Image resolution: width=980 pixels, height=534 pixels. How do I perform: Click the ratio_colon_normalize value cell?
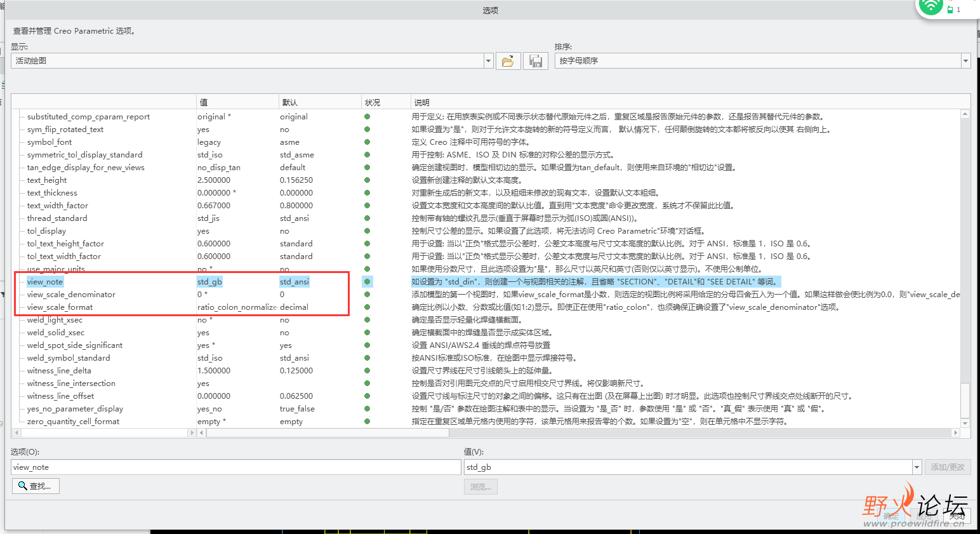(237, 307)
